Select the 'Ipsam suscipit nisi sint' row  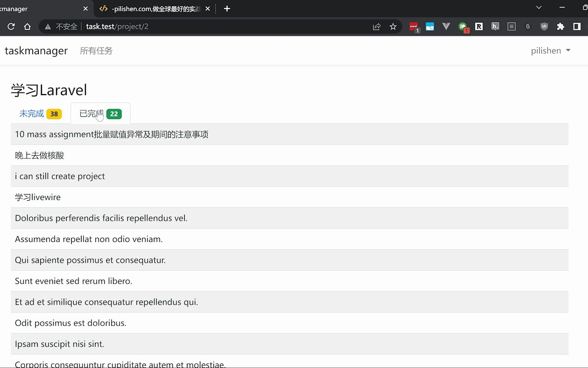click(x=290, y=344)
